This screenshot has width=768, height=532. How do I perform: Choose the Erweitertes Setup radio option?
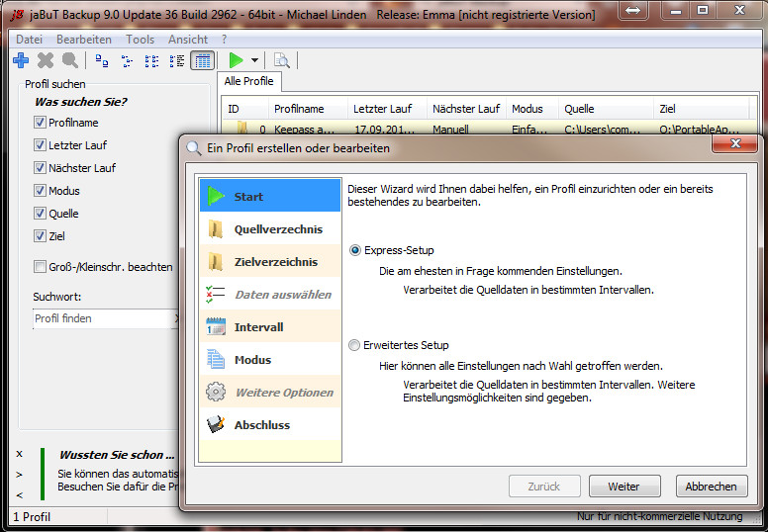[354, 345]
